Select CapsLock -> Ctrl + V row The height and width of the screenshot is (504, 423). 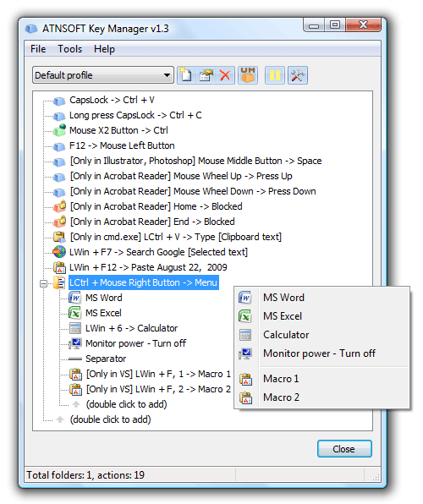click(x=112, y=101)
